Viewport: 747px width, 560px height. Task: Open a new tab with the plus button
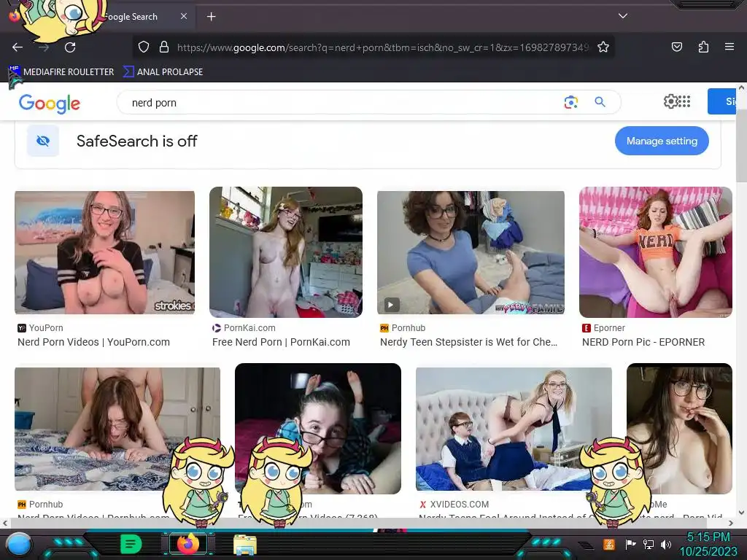[x=211, y=17]
